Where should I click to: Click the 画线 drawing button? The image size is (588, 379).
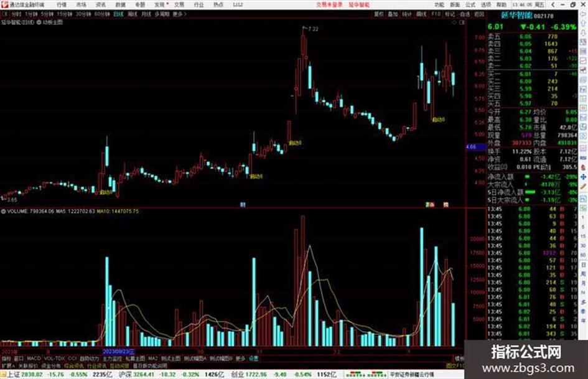(x=421, y=14)
